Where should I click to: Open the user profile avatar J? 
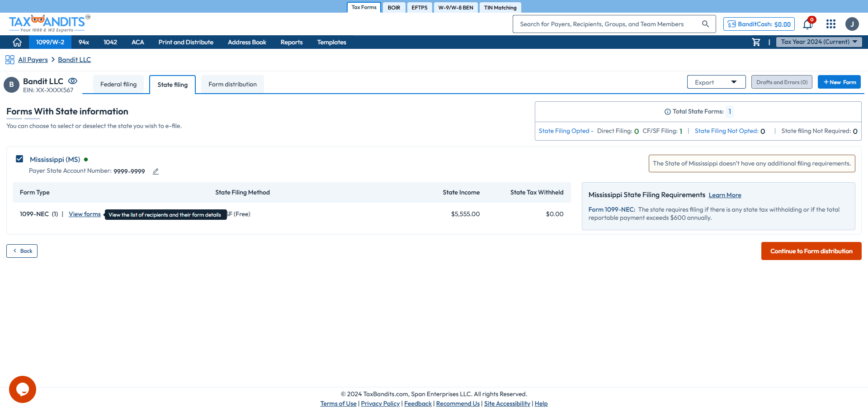point(852,24)
